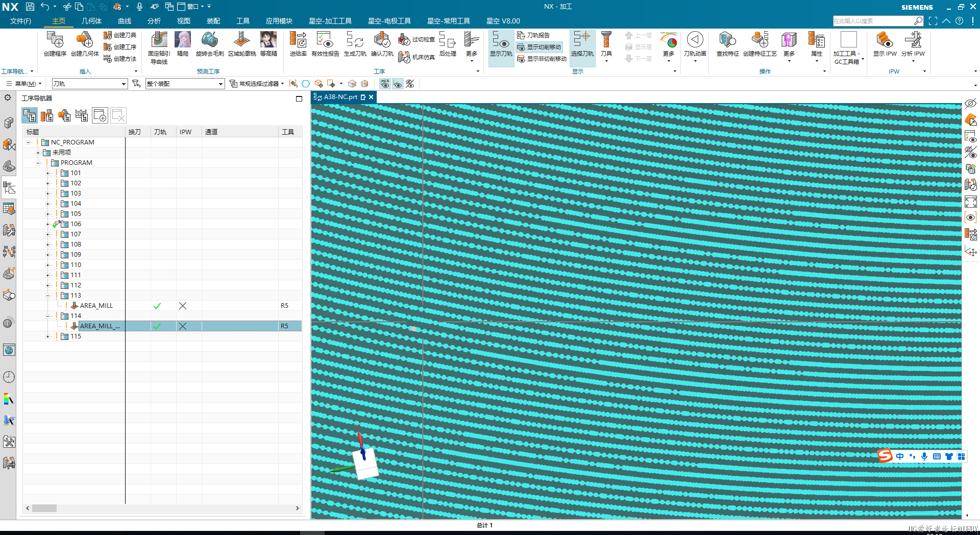The height and width of the screenshot is (535, 980).
Task: Click the Geometry View navigator icon
Action: click(x=64, y=116)
